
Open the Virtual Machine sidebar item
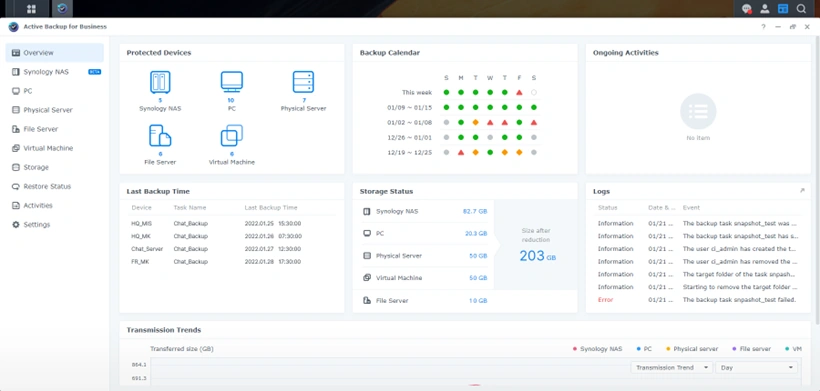click(x=54, y=148)
